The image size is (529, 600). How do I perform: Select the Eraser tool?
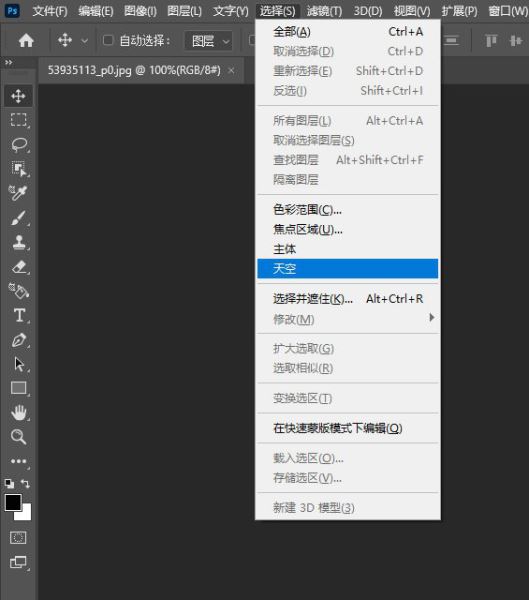pos(18,267)
